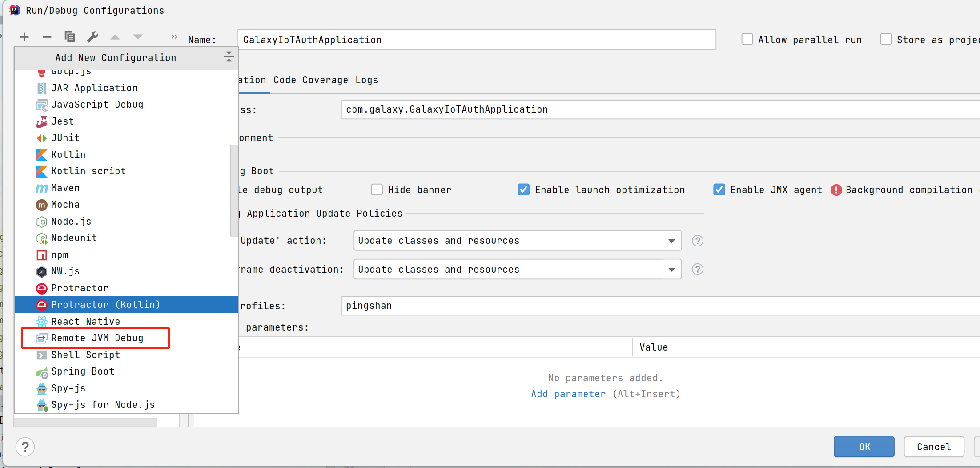Focus the Name input field
Image resolution: width=980 pixels, height=468 pixels.
tap(477, 40)
